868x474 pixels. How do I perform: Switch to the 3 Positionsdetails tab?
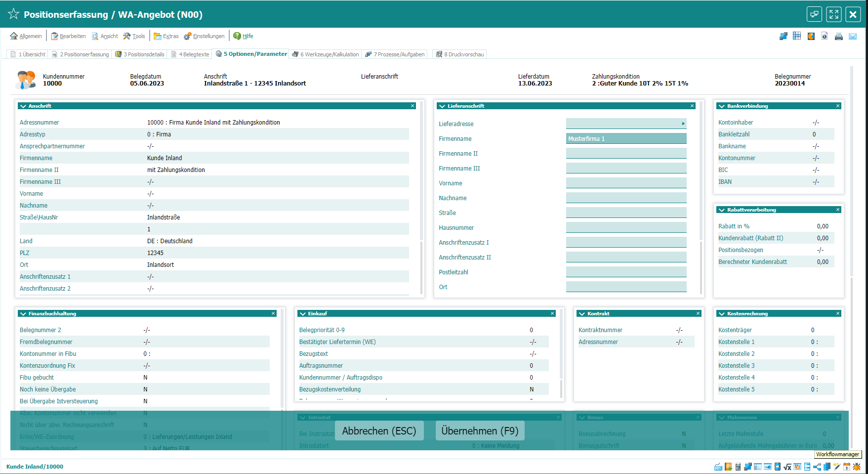click(140, 54)
